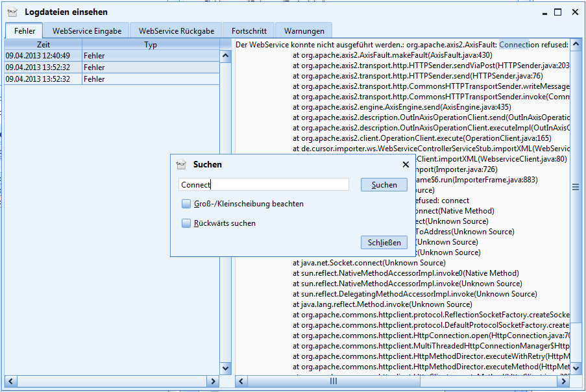Sort the log list by Zeit column

tap(43, 45)
